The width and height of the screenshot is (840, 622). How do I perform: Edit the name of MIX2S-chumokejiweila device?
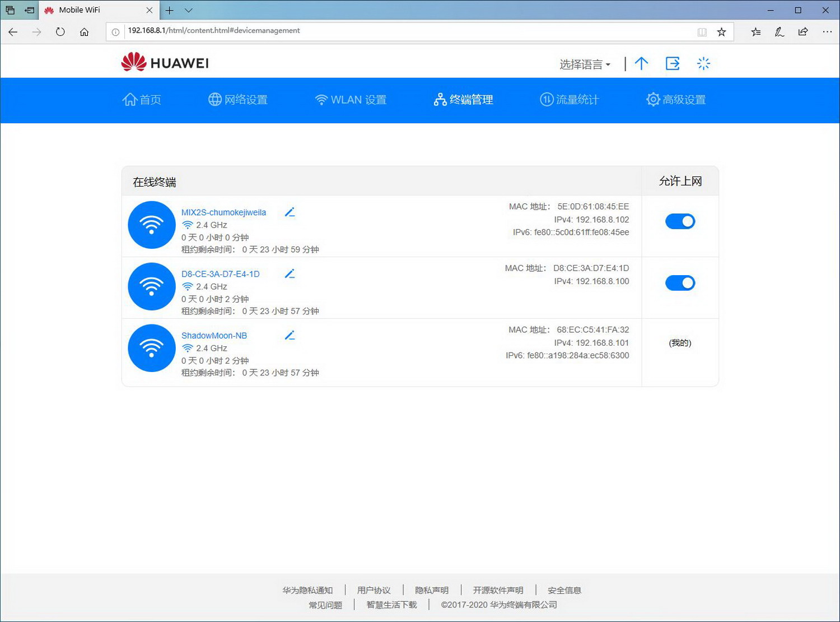[290, 212]
